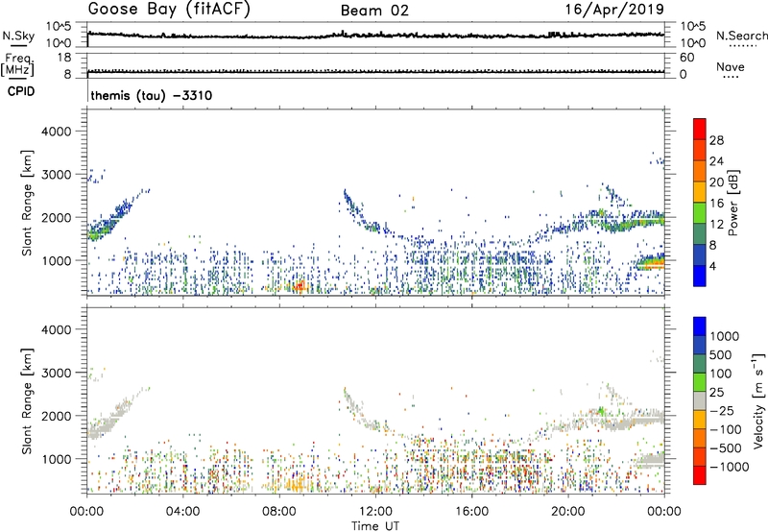Pick the Power color bar segment between 24 and 28
Viewport: 768px width, 532px height.
point(700,151)
